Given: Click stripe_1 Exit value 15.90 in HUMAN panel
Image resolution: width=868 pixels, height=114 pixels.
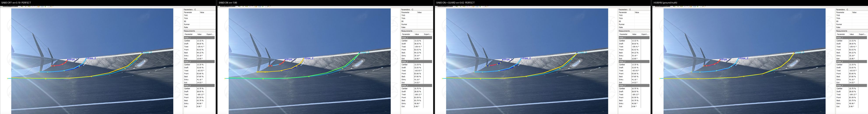Looking at the screenshot, I should tap(852, 59).
